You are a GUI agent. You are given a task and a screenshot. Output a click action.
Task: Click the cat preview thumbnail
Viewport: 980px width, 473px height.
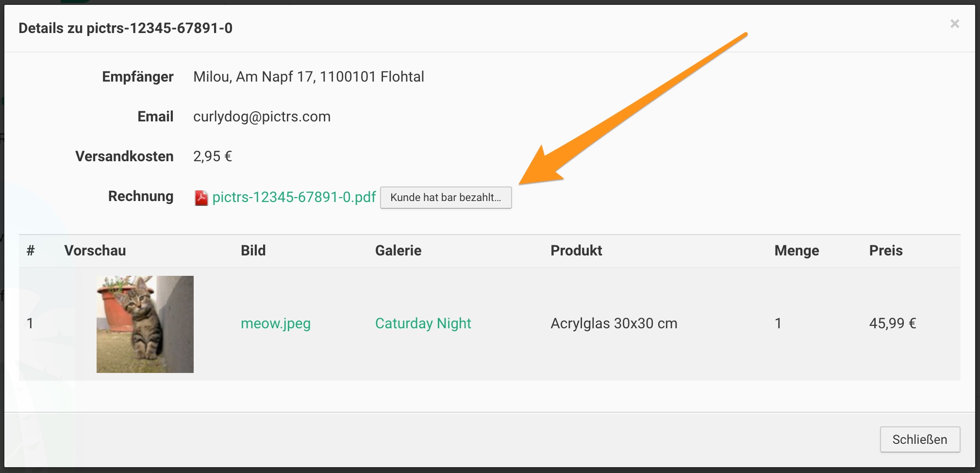pos(145,324)
